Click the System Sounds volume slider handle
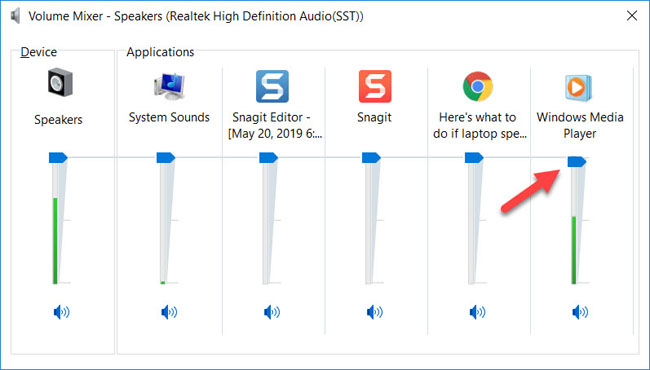 pos(166,157)
